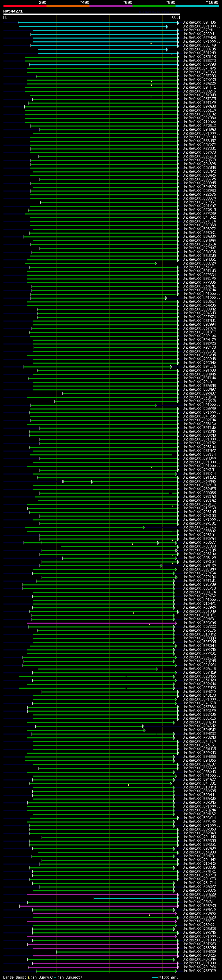
Task: Click the orange ~40% legend bar
Action: coord(68,7)
